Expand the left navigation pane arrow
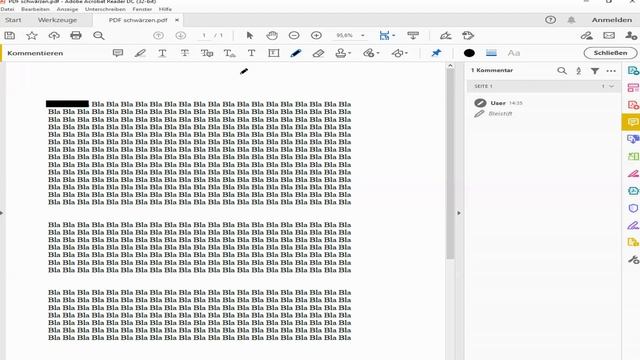The height and width of the screenshot is (360, 640). pyautogui.click(x=2, y=213)
